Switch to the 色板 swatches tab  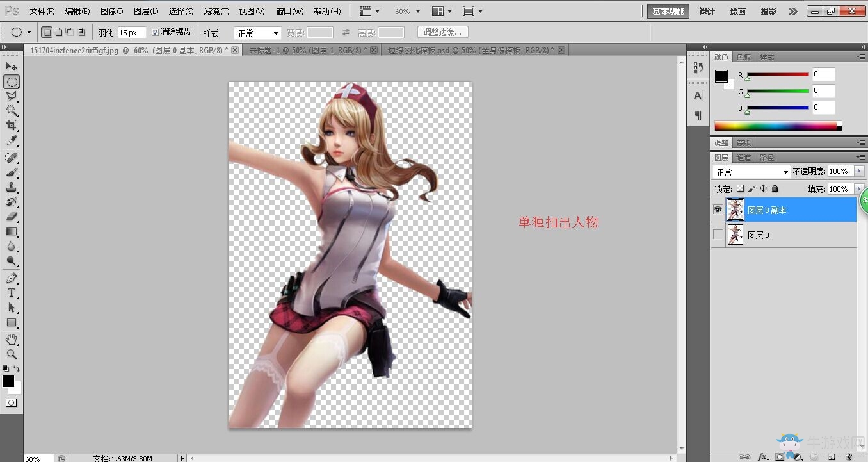pos(743,57)
